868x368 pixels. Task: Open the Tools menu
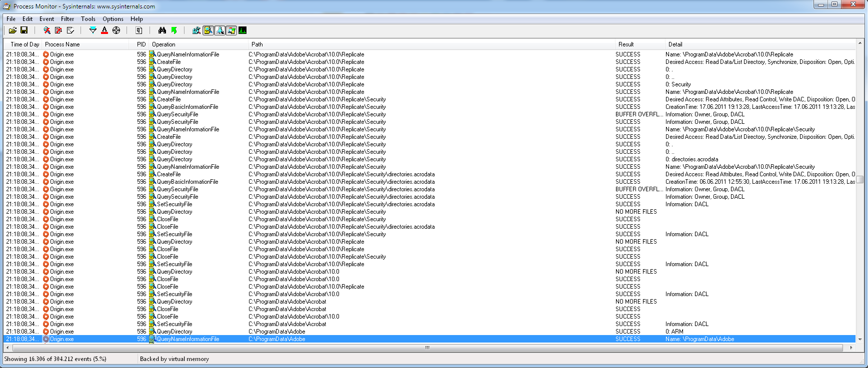88,19
